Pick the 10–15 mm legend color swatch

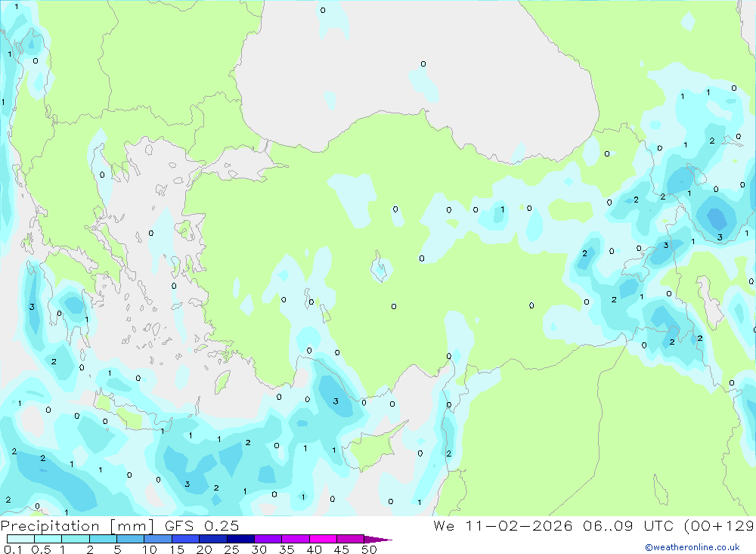tap(158, 539)
